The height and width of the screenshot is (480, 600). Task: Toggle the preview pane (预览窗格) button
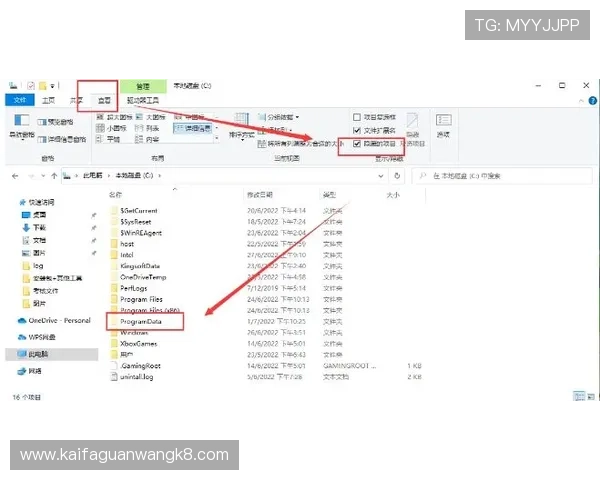[x=55, y=122]
